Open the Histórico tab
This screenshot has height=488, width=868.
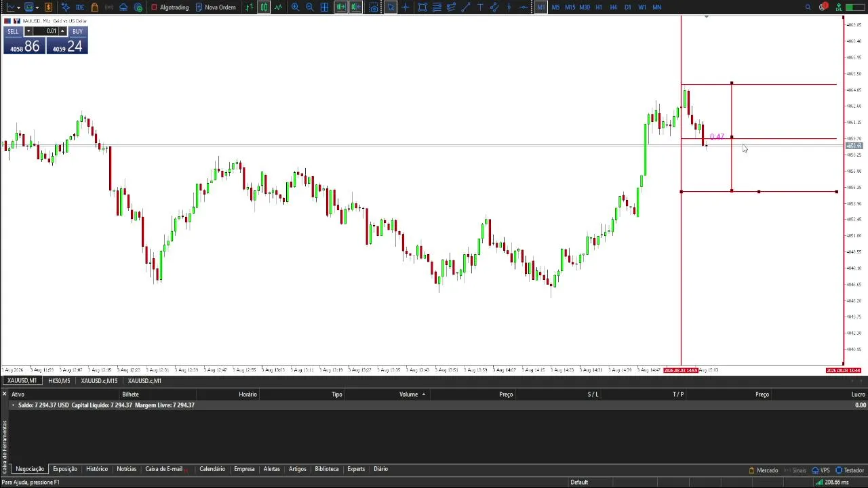point(97,469)
